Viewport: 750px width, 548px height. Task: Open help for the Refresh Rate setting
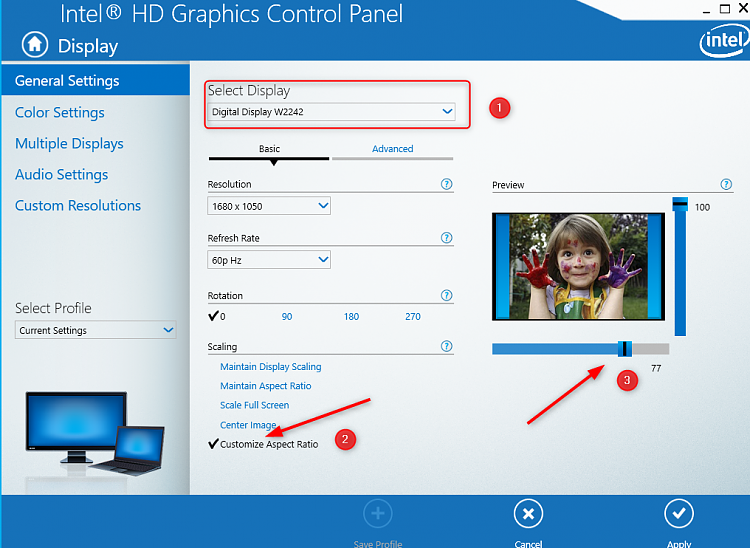click(x=446, y=238)
